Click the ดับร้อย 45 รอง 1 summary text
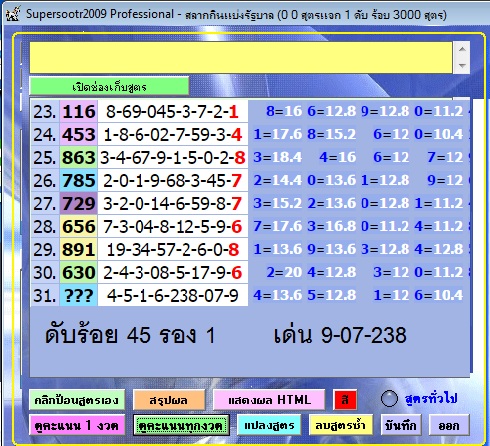 [x=130, y=335]
